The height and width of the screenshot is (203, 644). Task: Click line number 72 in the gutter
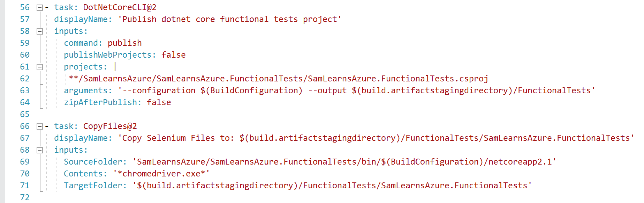click(25, 197)
